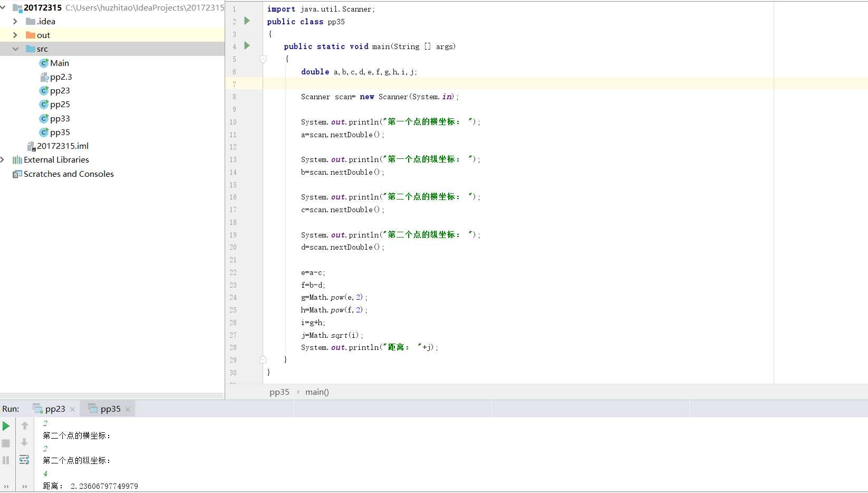Select the External Libraries node label
868x493 pixels.
coord(56,159)
